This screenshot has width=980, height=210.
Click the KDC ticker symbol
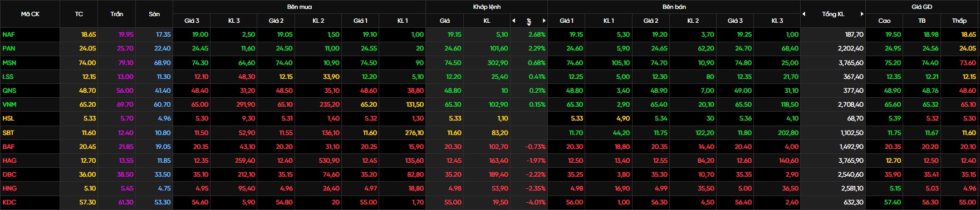pos(9,202)
